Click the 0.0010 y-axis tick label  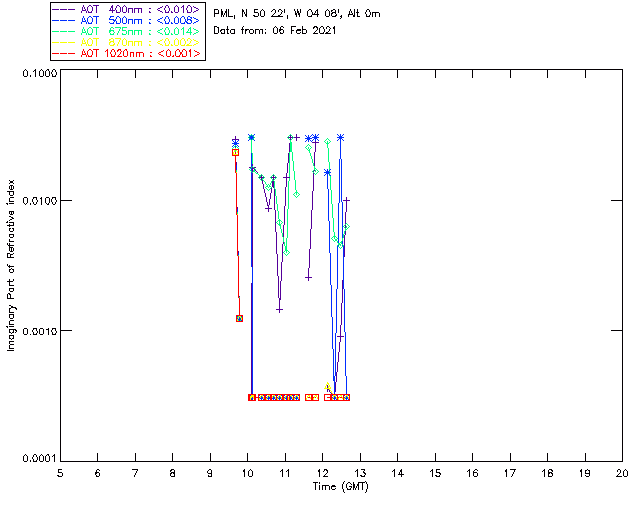[x=39, y=331]
